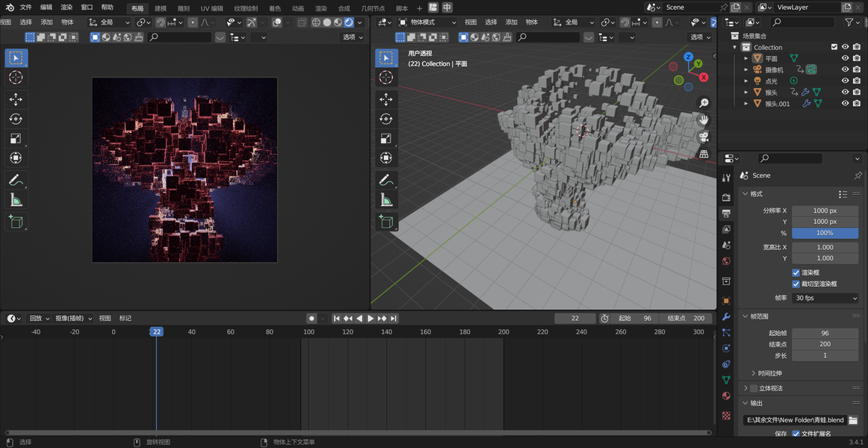Activate the Measure tool in the right viewport
The width and height of the screenshot is (868, 448).
(386, 199)
